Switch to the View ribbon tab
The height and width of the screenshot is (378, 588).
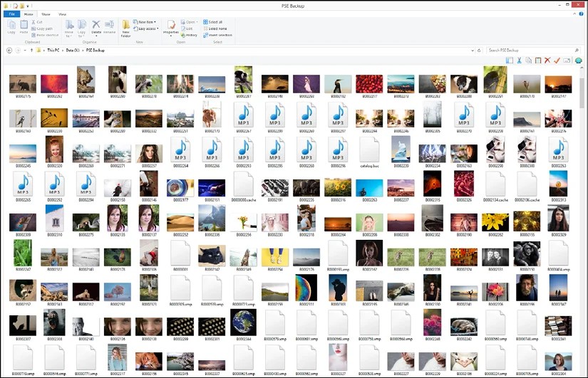pyautogui.click(x=62, y=14)
